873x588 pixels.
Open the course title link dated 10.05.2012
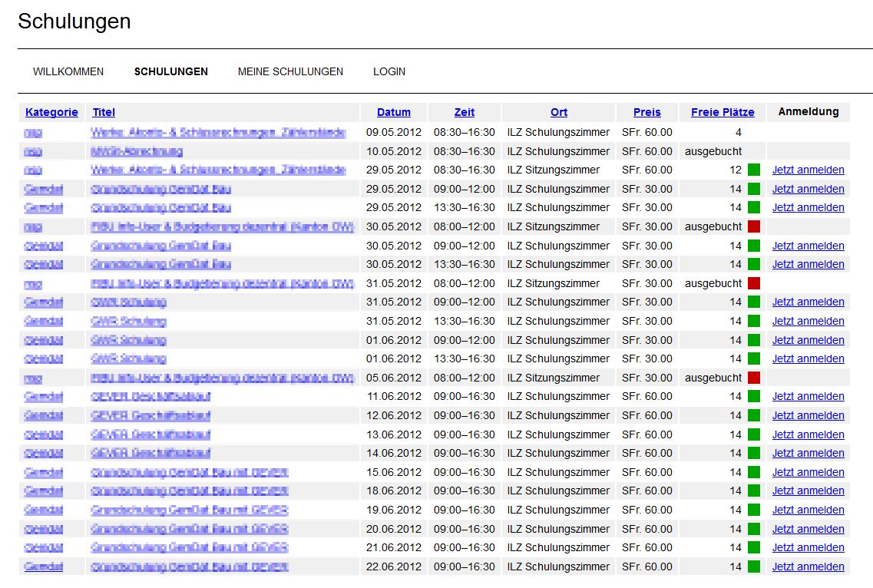pyautogui.click(x=137, y=151)
